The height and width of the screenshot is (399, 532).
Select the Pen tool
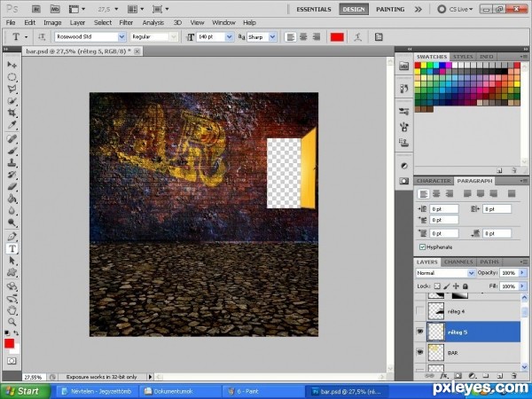tap(12, 236)
